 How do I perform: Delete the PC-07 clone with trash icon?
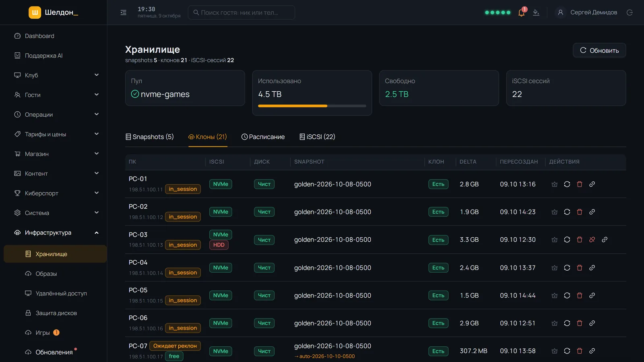point(580,351)
